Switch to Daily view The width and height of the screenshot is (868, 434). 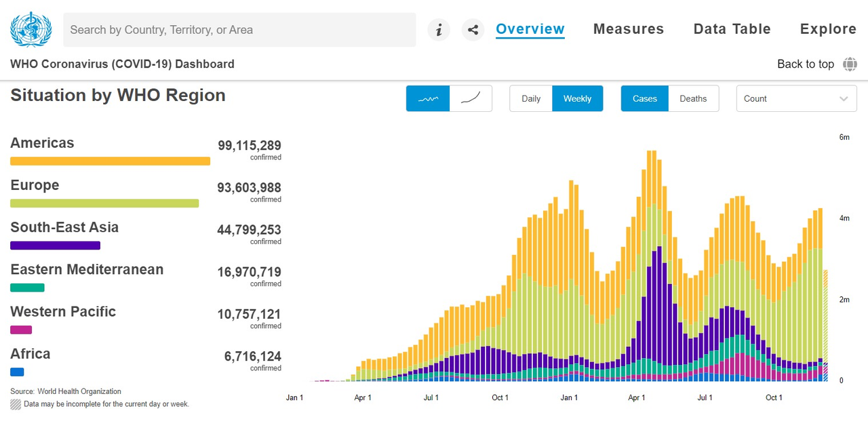click(x=531, y=98)
